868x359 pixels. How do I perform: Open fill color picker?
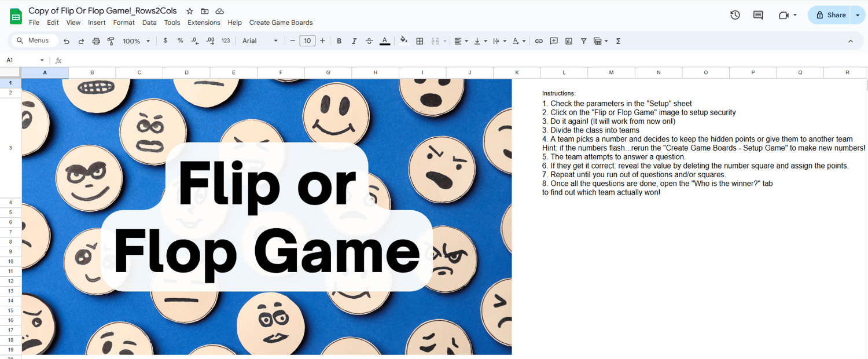[x=404, y=41]
